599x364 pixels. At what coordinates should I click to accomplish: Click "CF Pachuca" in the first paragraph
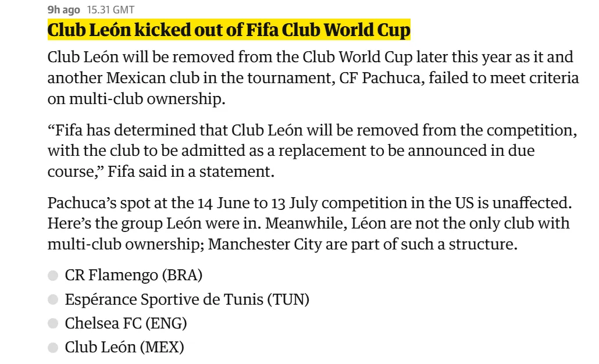tap(379, 78)
